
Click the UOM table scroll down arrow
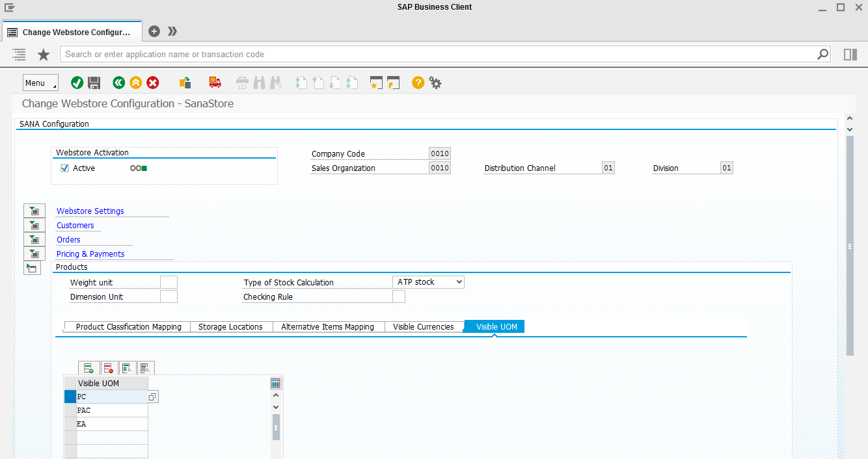pos(276,407)
